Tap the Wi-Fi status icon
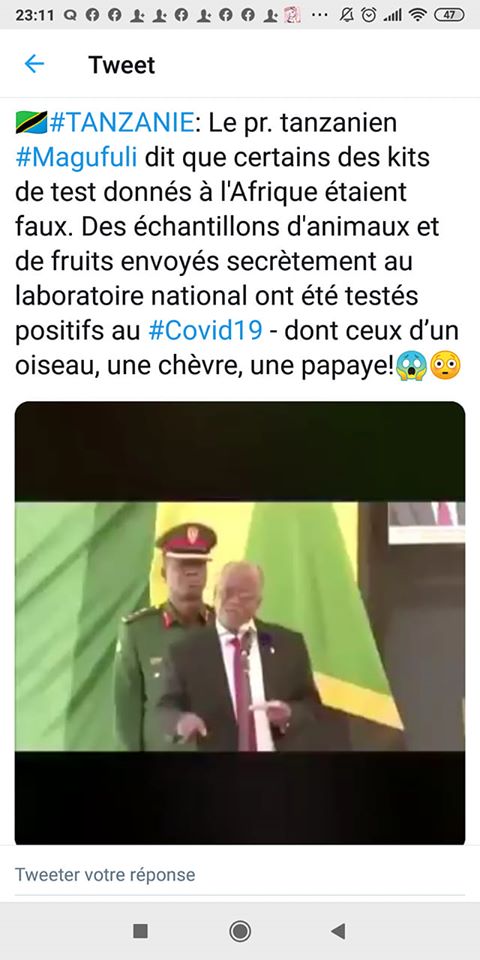 point(418,16)
